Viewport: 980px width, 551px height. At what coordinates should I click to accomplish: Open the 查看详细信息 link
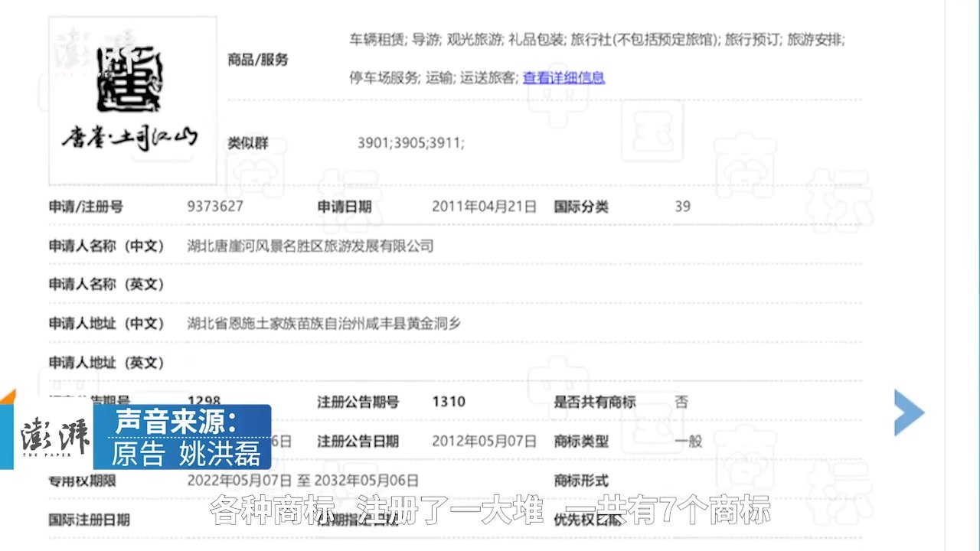point(563,78)
